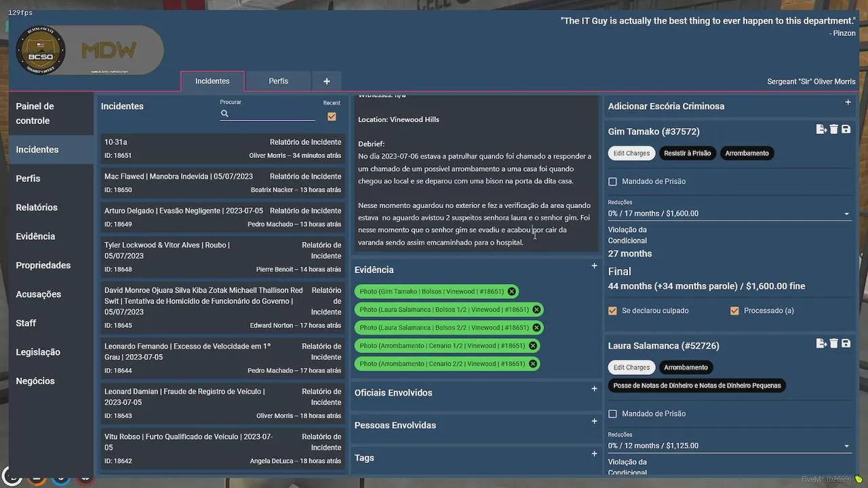868x488 pixels.
Task: Open a new tab with the plus tab
Action: tap(327, 81)
